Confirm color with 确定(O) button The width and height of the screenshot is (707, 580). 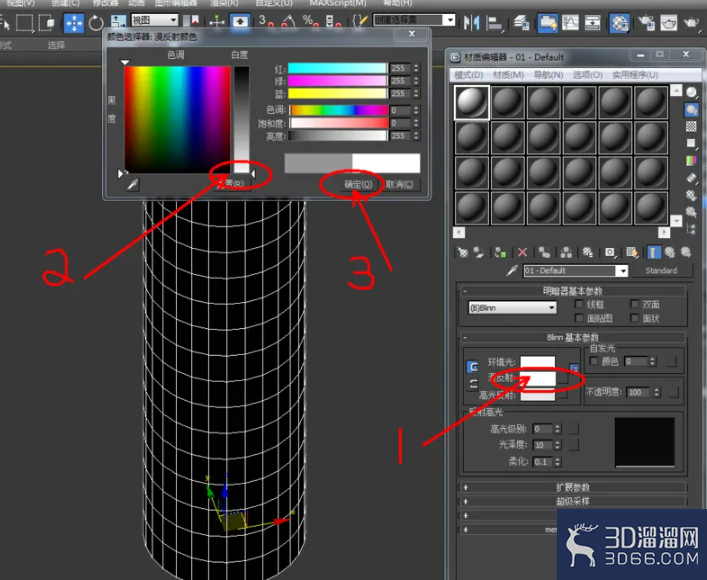coord(358,184)
